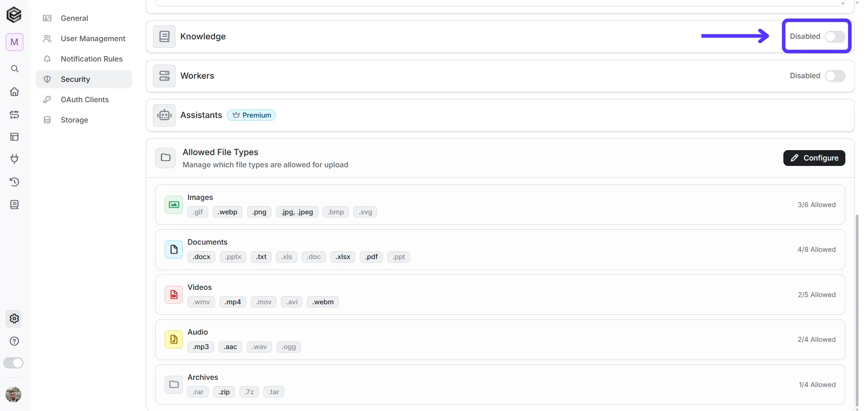Image resolution: width=868 pixels, height=411 pixels.
Task: Enable the Knowledge toggle
Action: pos(835,37)
